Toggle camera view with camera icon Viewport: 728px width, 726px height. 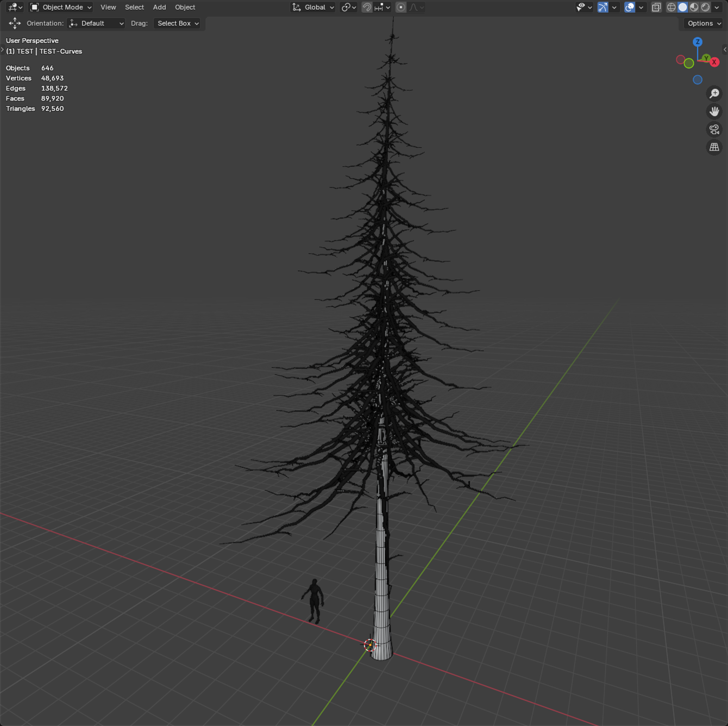pos(714,129)
